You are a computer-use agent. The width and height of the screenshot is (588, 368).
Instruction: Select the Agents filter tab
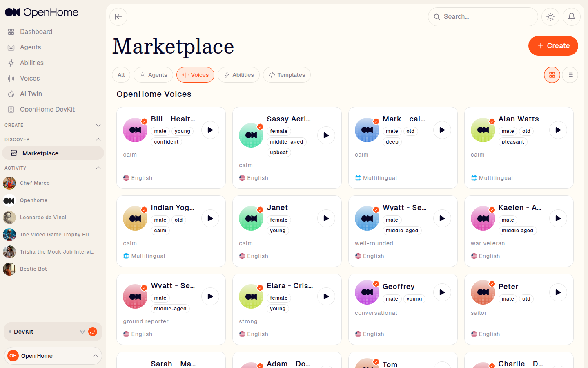click(154, 75)
